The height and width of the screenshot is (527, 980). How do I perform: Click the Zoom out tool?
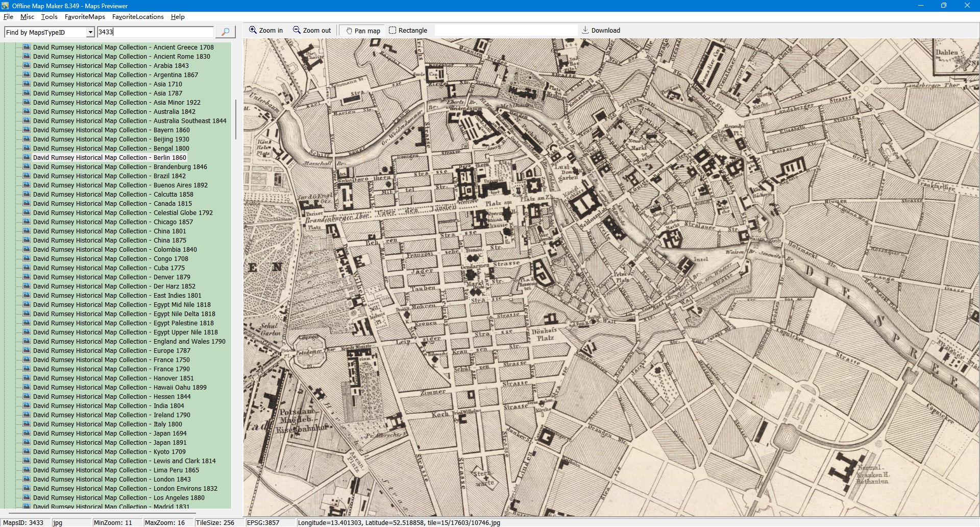click(311, 31)
